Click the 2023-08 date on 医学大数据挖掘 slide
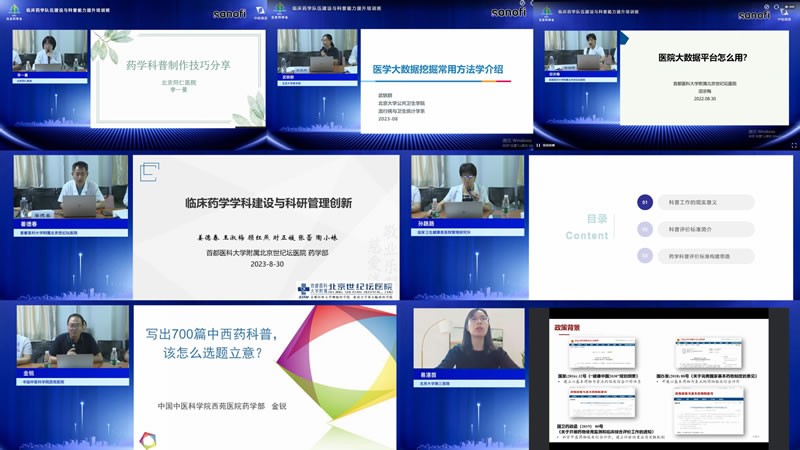Viewport: 800px width, 450px height. (x=388, y=119)
